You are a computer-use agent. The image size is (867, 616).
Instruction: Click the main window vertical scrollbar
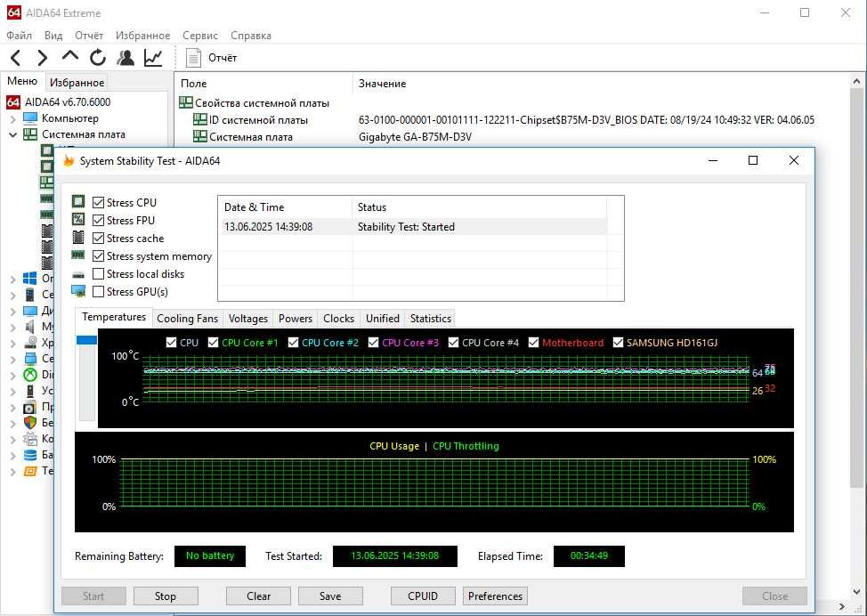pyautogui.click(x=856, y=288)
